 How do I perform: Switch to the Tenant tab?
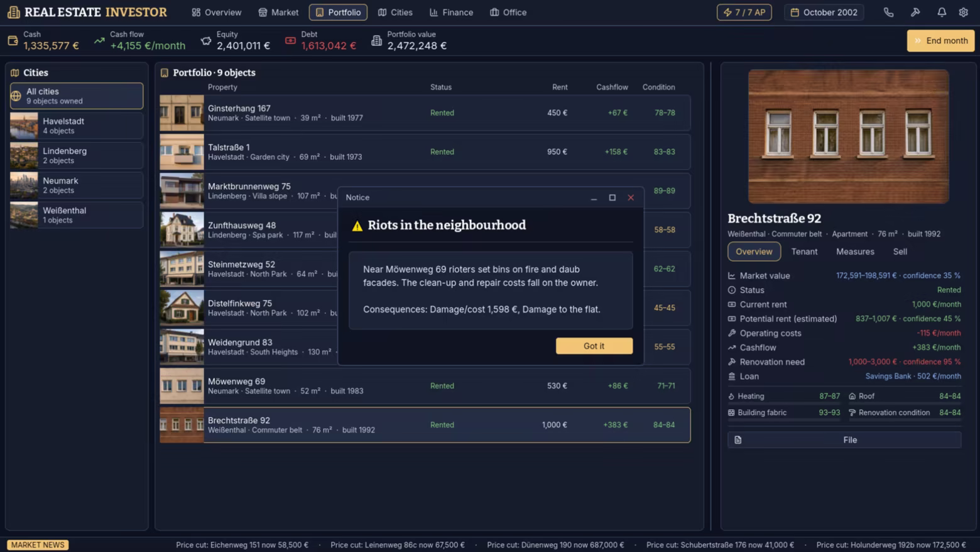[804, 251]
